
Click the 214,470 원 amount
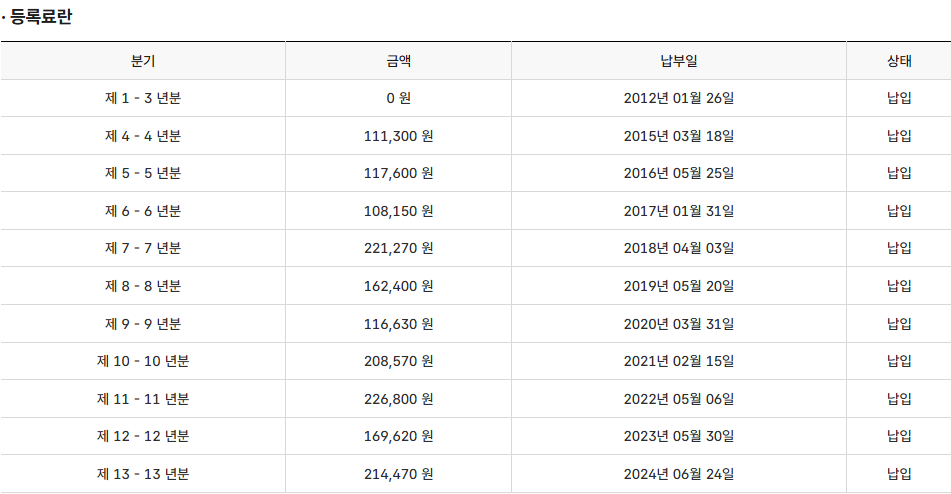coord(398,474)
